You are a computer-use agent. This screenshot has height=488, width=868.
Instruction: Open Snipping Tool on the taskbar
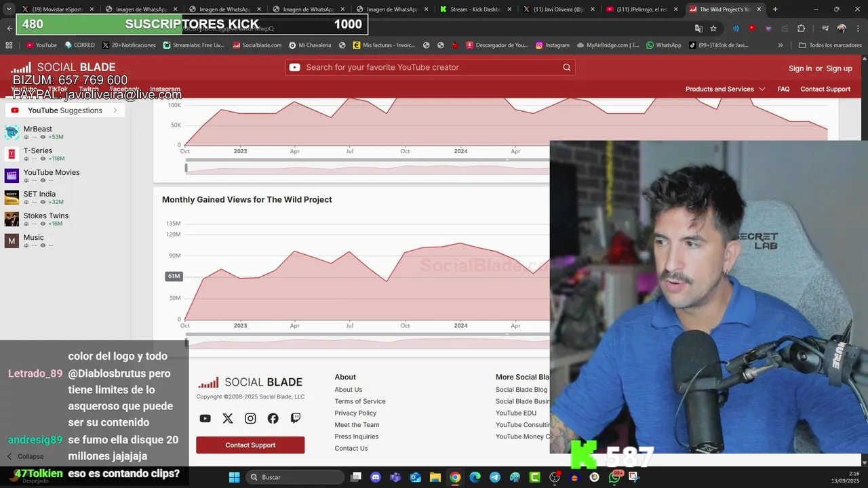634,477
